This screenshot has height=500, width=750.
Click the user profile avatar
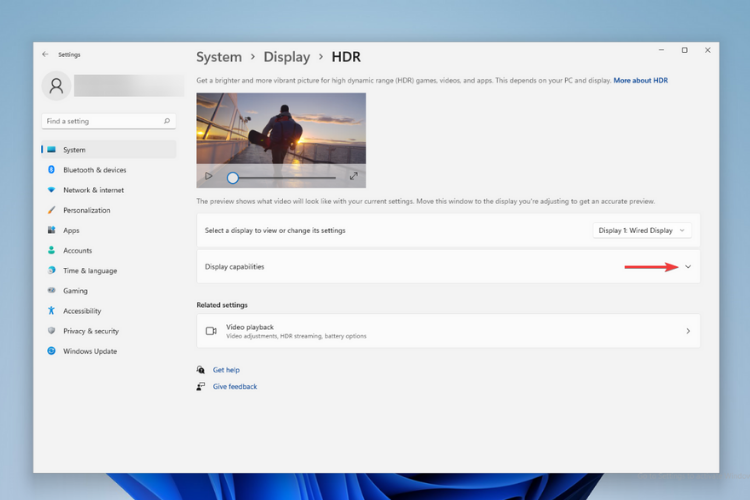pos(56,86)
